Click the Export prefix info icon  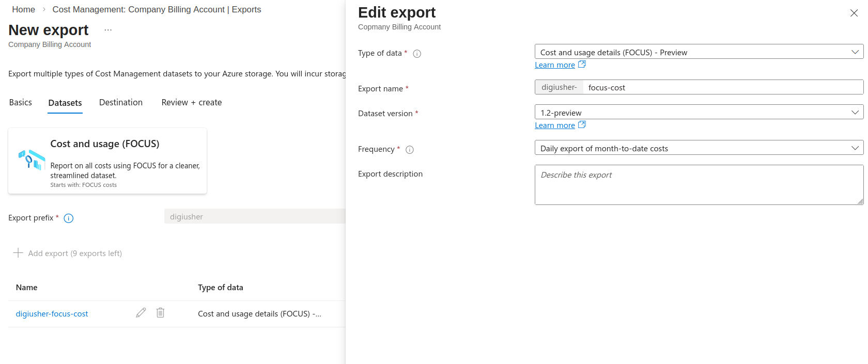[x=69, y=218]
